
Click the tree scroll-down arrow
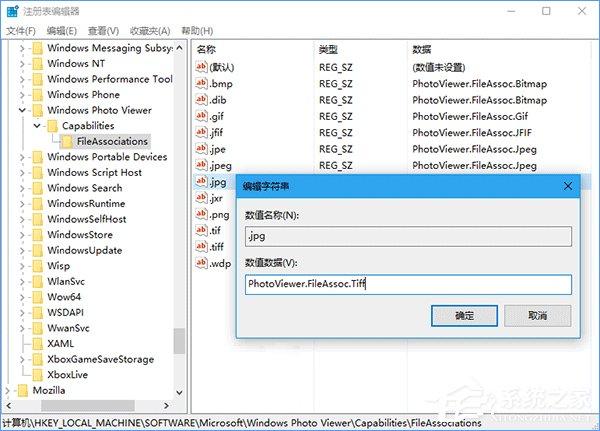[x=179, y=392]
